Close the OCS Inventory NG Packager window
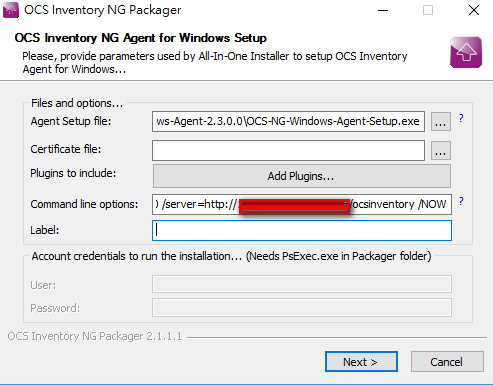493x385 pixels. pos(474,10)
